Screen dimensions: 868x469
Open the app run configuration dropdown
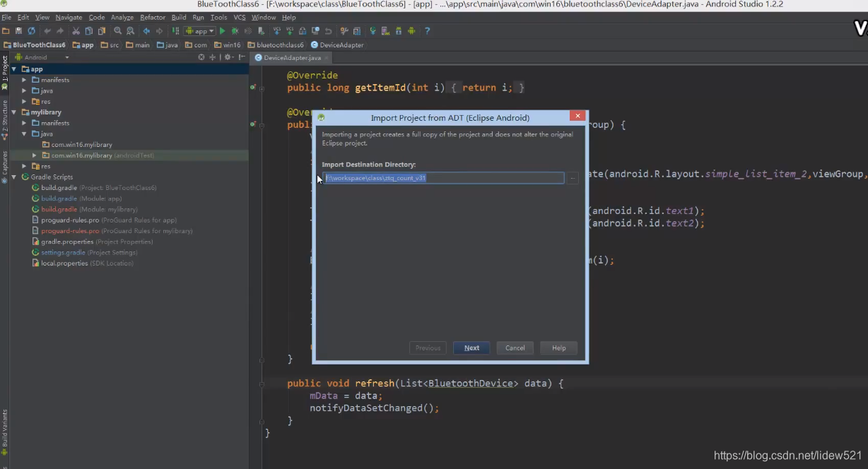point(200,31)
